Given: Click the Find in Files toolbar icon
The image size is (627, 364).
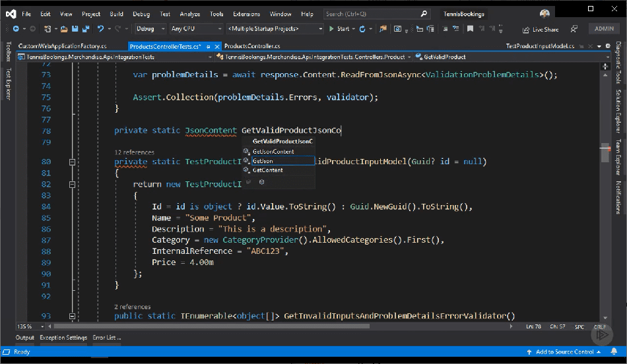Looking at the screenshot, I should [x=383, y=29].
